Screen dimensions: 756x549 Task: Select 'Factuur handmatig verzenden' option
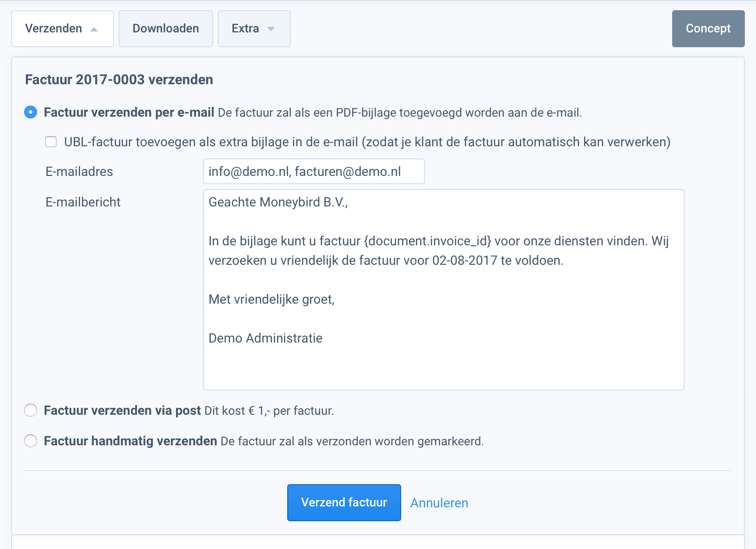coord(30,441)
